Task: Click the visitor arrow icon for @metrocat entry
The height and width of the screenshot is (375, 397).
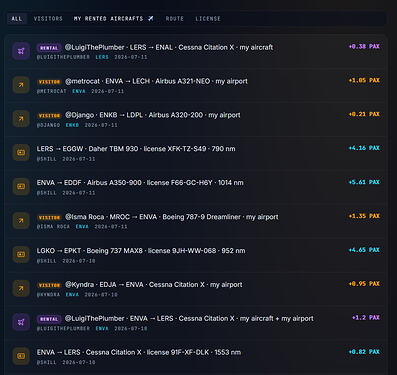Action: [x=21, y=85]
